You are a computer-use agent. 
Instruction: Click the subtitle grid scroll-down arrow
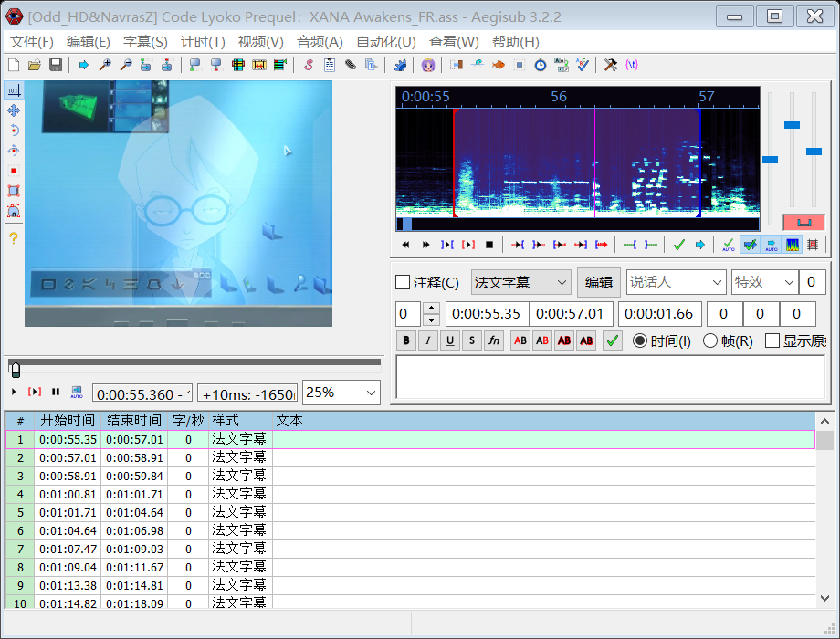(x=825, y=598)
